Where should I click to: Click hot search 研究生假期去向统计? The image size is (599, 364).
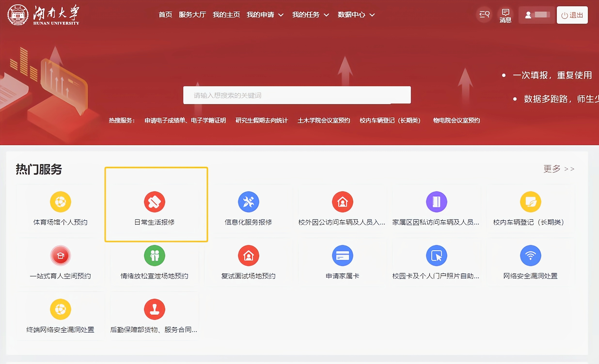(261, 121)
